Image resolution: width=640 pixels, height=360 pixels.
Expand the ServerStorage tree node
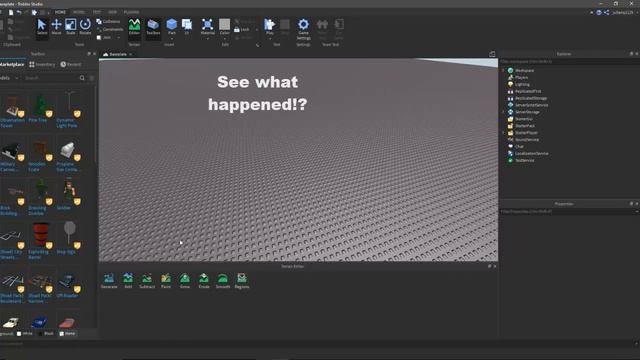(503, 112)
